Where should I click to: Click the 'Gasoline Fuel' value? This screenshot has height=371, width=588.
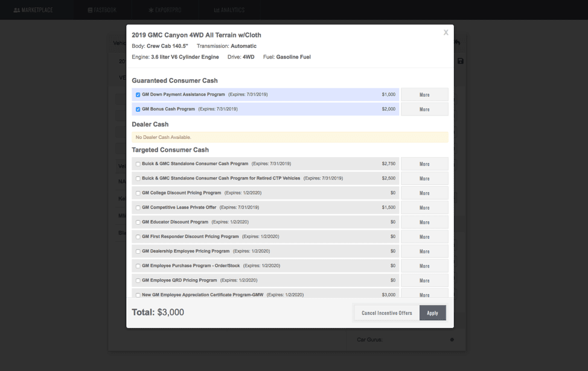293,57
